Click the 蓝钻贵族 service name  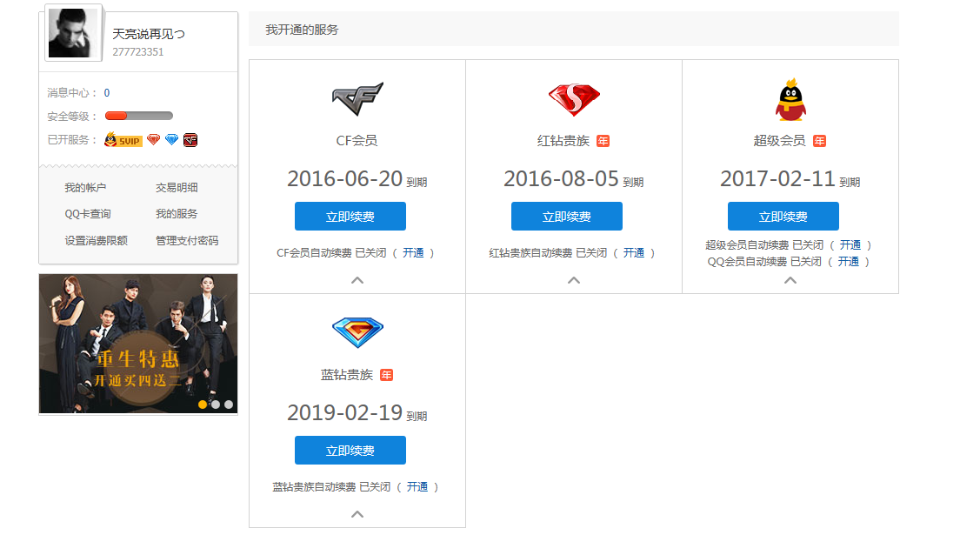click(x=347, y=375)
